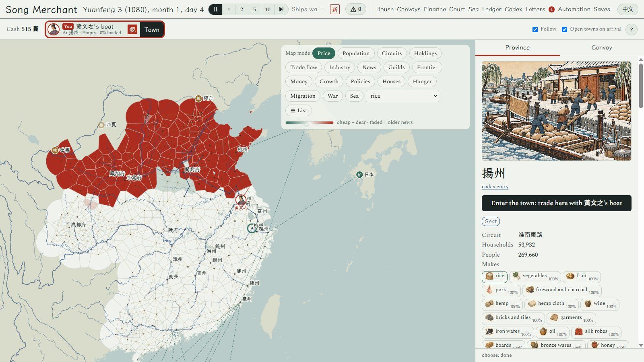644x362 pixels.
Task: Toggle the Follow checkbox
Action: point(535,29)
